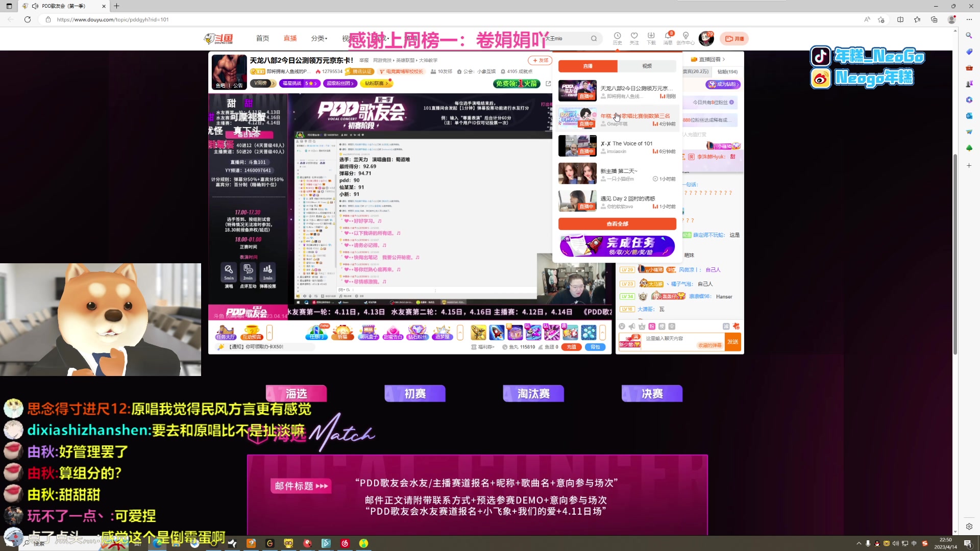Open the 首页 home tab

click(x=262, y=39)
